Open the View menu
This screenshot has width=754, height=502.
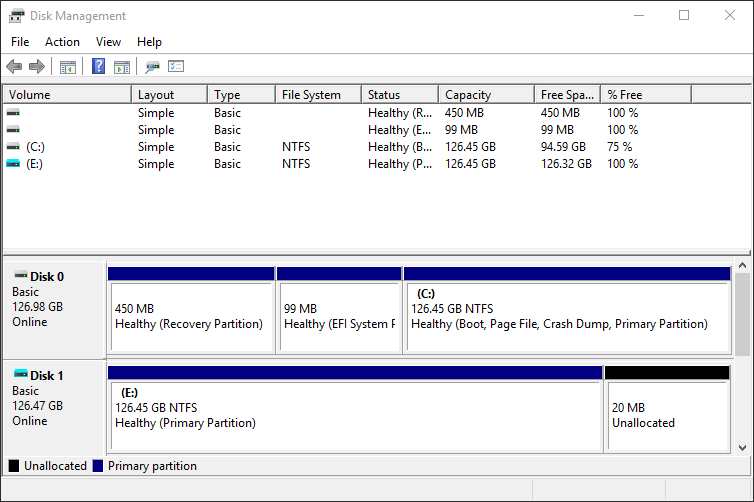[108, 42]
